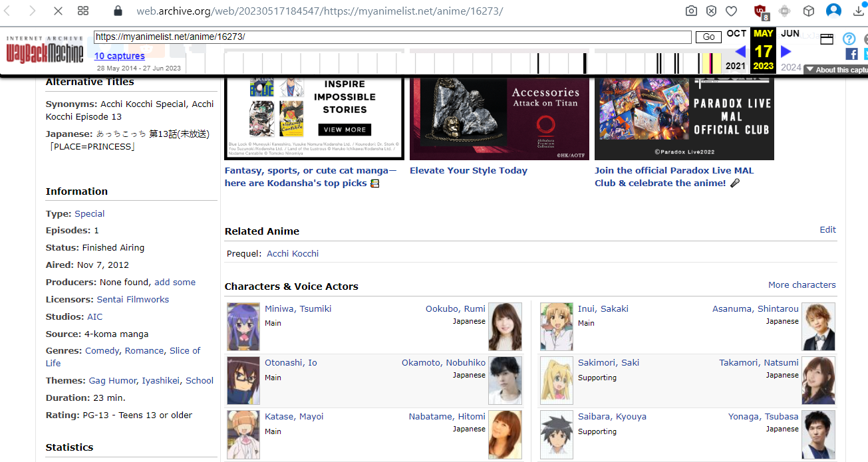
Task: Edit the Related Anime section
Action: click(828, 230)
